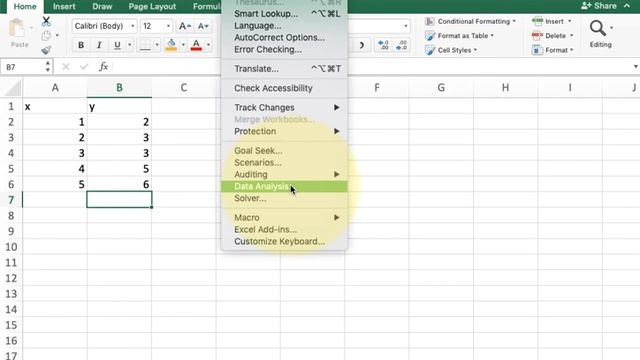Click the Conditional Formatting icon
The image size is (640, 360).
click(429, 21)
